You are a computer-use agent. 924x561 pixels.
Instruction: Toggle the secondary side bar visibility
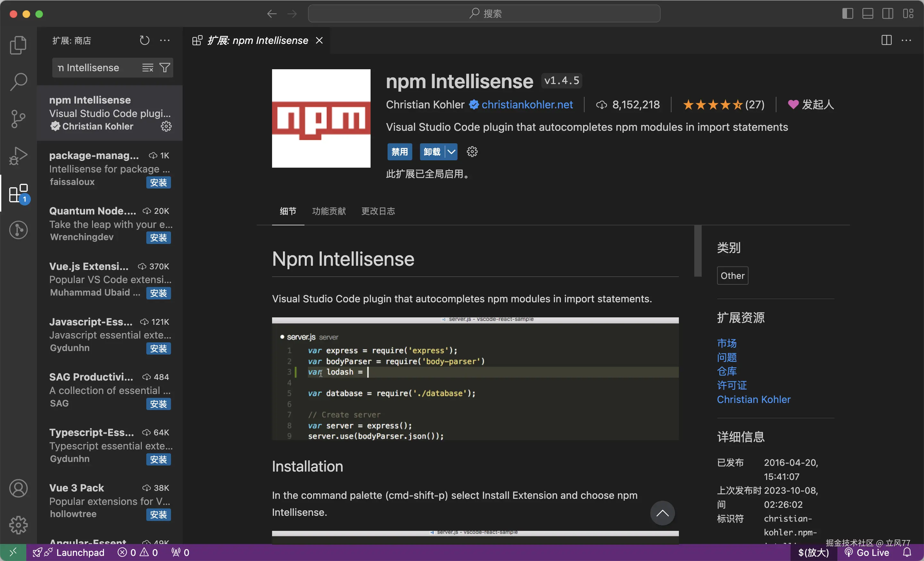888,14
